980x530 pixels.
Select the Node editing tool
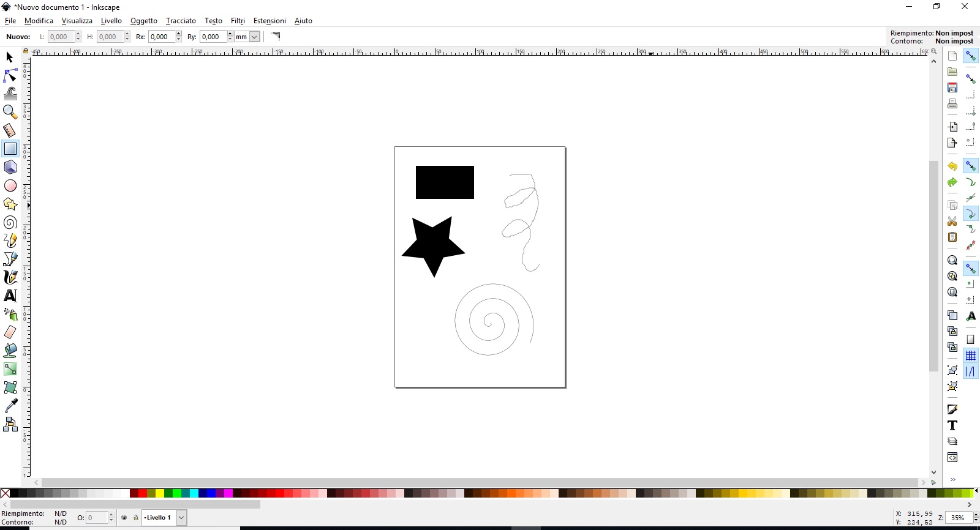coord(10,75)
